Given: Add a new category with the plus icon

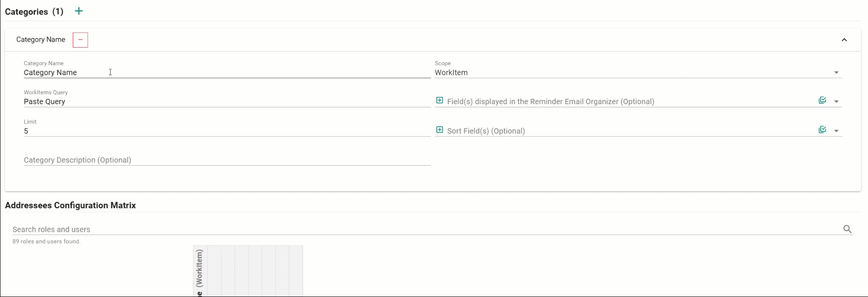Looking at the screenshot, I should click(x=79, y=11).
